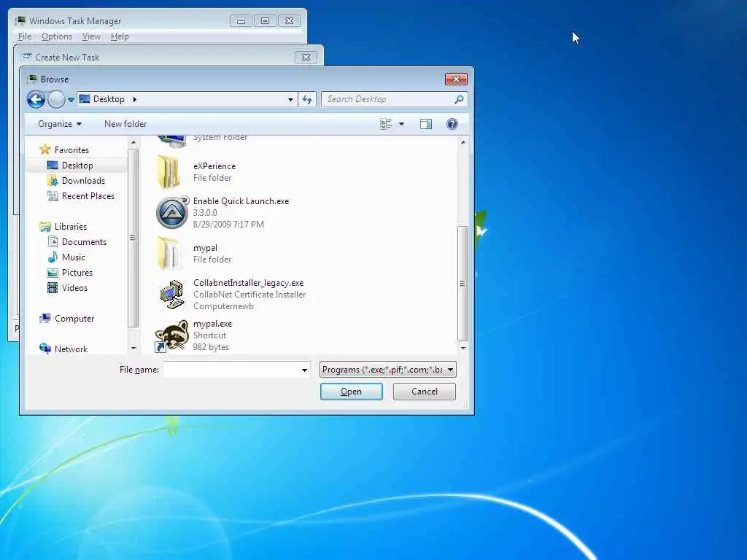Viewport: 747px width, 560px height.
Task: Select Computer in the navigation pane
Action: click(74, 319)
